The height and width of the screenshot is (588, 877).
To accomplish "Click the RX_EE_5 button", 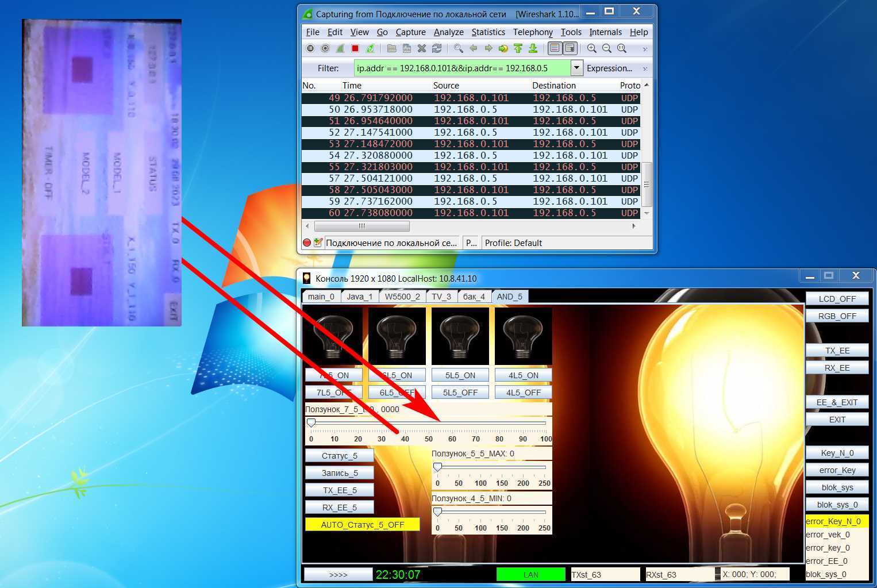I will click(339, 508).
